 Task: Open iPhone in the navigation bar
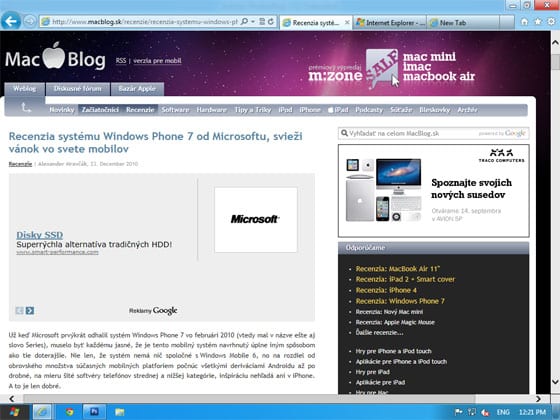310,110
